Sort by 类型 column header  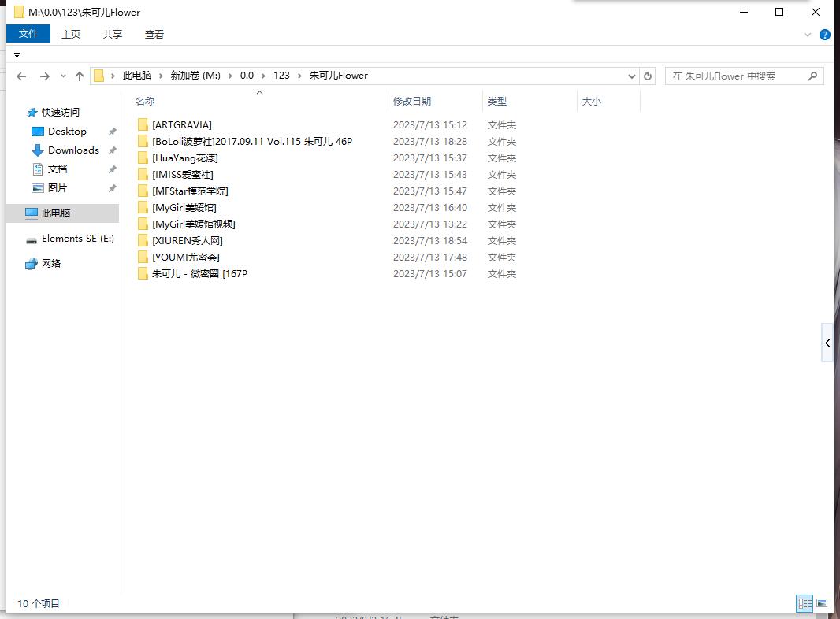point(497,102)
